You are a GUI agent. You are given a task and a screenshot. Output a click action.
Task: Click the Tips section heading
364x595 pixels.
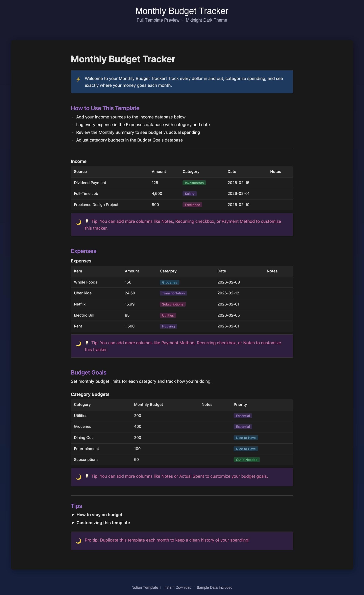(x=76, y=506)
